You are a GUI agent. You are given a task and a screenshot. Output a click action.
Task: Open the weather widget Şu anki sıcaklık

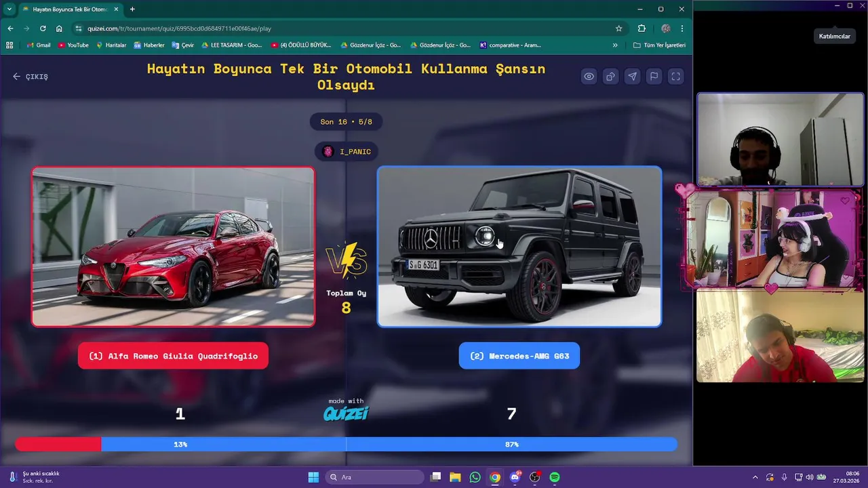pos(35,477)
